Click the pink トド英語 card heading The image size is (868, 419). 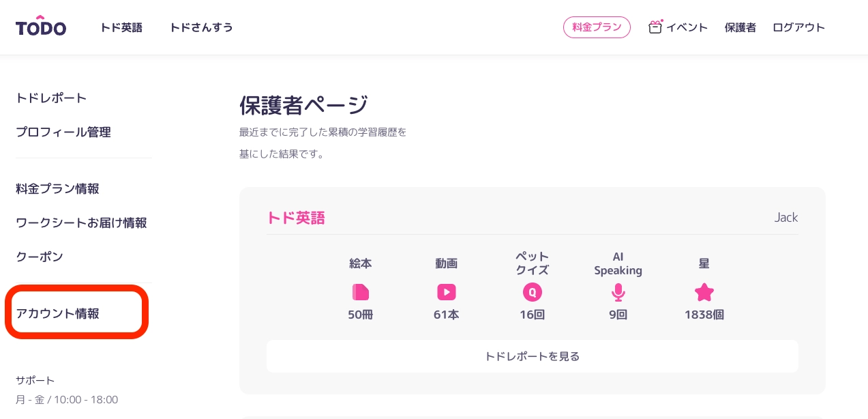click(296, 218)
